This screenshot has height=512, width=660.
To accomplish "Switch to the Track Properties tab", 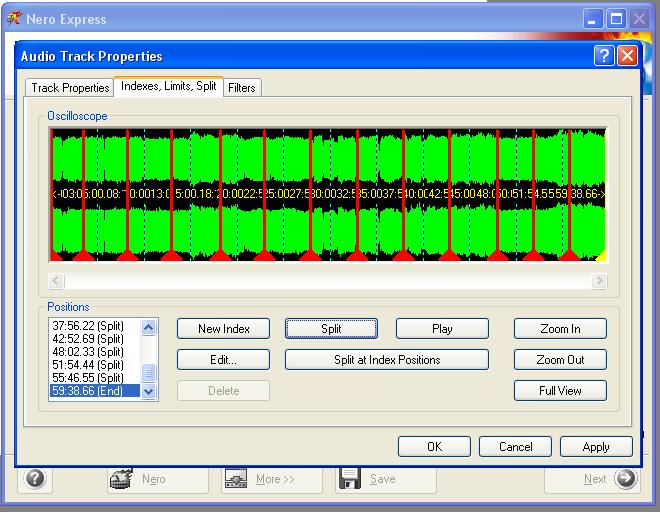I will coord(70,88).
